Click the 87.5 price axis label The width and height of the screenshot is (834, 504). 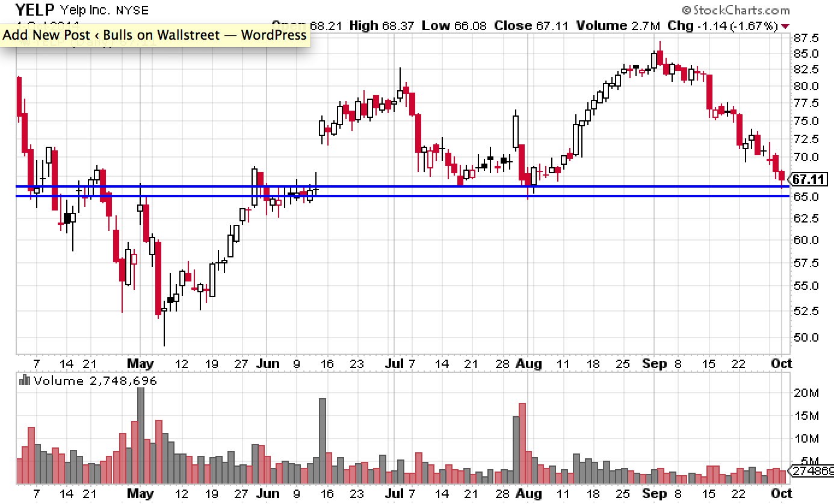pyautogui.click(x=806, y=38)
